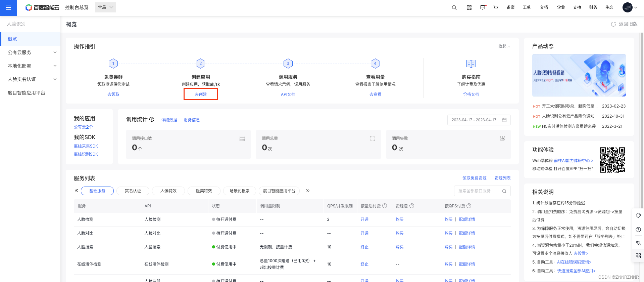Click help icon beside 按QPS付费 column
This screenshot has height=282, width=644.
[x=469, y=206]
